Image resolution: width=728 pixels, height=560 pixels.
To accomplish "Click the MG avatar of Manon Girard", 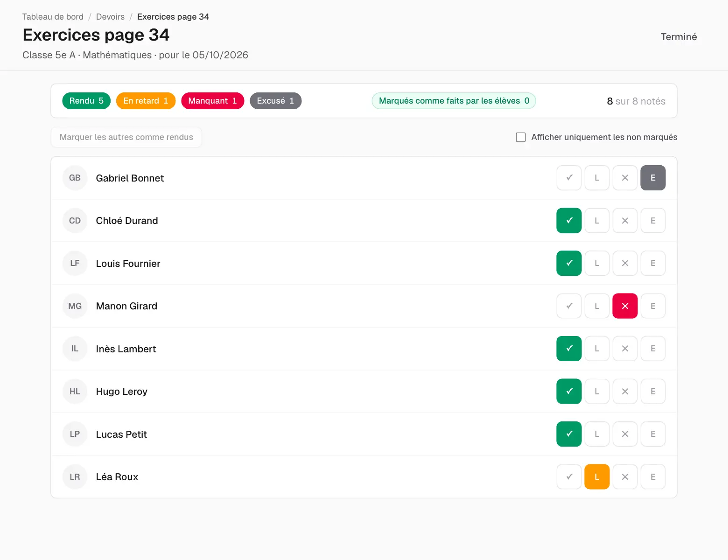I will tap(75, 306).
